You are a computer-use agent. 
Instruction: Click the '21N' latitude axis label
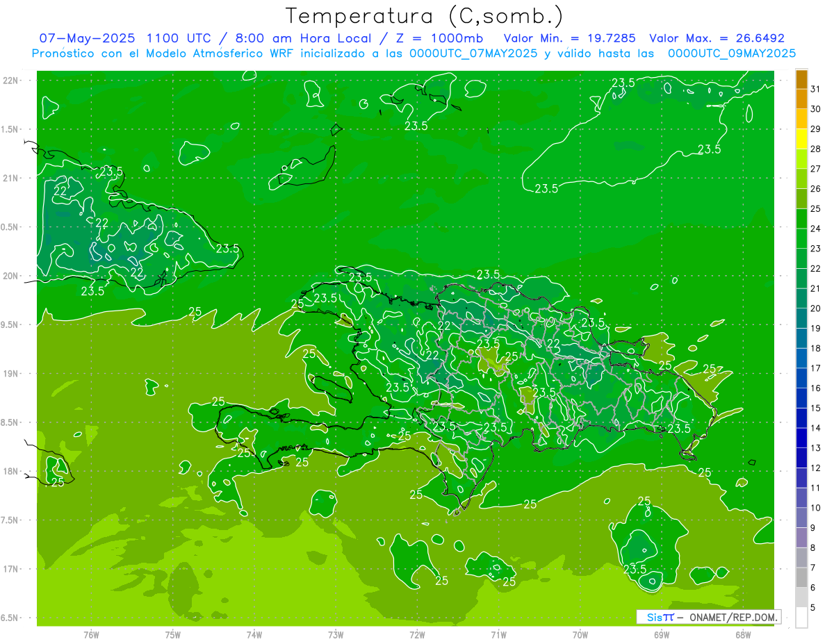point(11,178)
